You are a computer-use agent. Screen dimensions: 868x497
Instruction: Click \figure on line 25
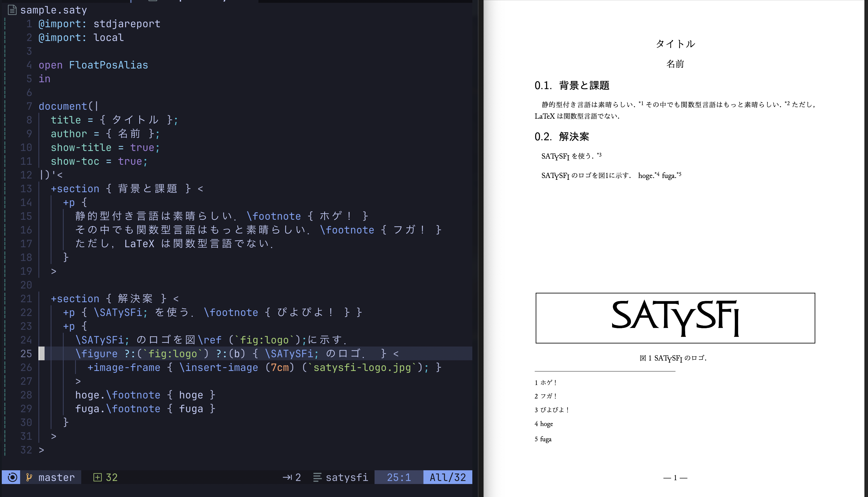tap(96, 354)
